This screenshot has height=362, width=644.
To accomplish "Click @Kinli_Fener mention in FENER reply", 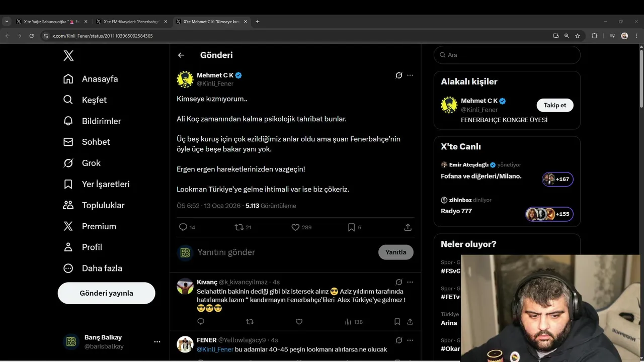I will tap(215, 349).
